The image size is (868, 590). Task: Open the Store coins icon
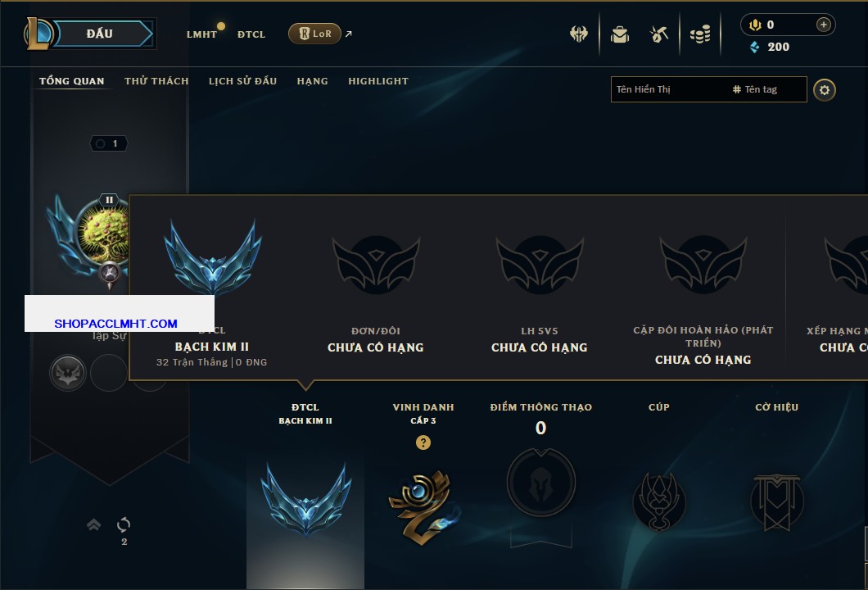[x=700, y=34]
